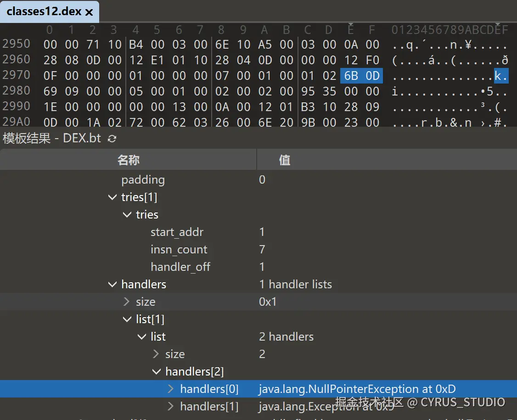Expand the handlers[1] entry
Viewport: 517px width, 420px height.
170,407
